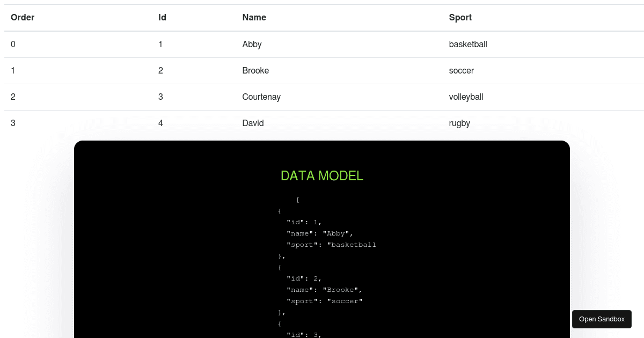Select the Abby table row name cell
Viewport: 644px width, 338px height.
pyautogui.click(x=252, y=44)
